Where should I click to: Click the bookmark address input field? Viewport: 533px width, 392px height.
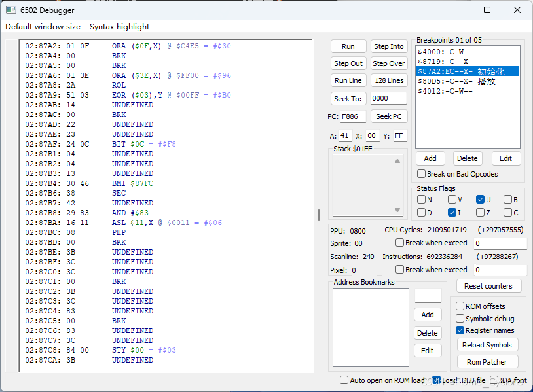(x=428, y=296)
